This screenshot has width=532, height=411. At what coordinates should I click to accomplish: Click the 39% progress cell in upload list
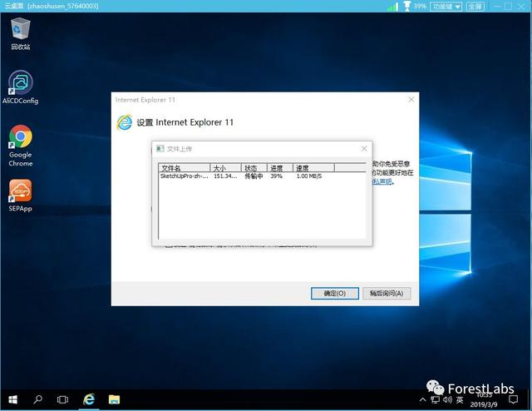(276, 176)
